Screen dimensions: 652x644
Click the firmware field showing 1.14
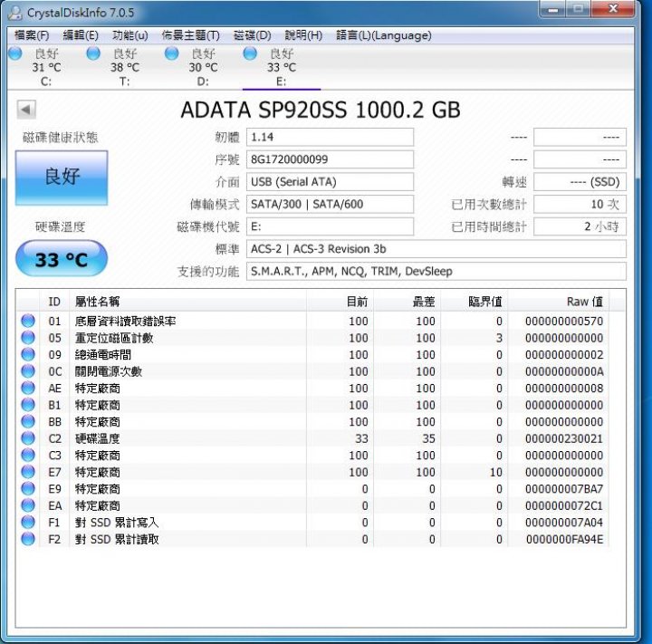pos(331,137)
